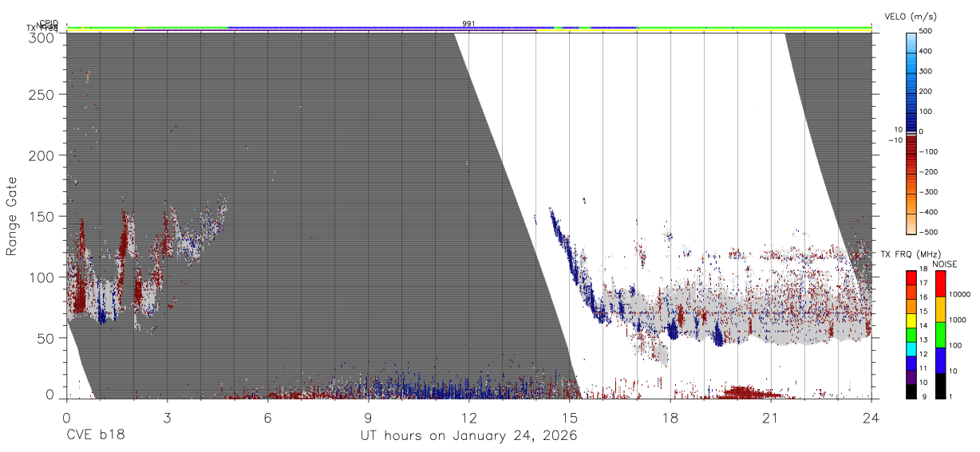
Task: Click the black 9–10 MHz frequency swatch
Action: point(911,391)
